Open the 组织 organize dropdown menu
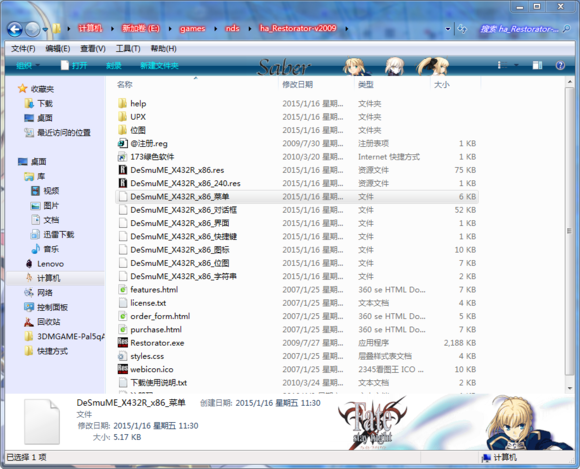The image size is (580, 469). point(28,65)
